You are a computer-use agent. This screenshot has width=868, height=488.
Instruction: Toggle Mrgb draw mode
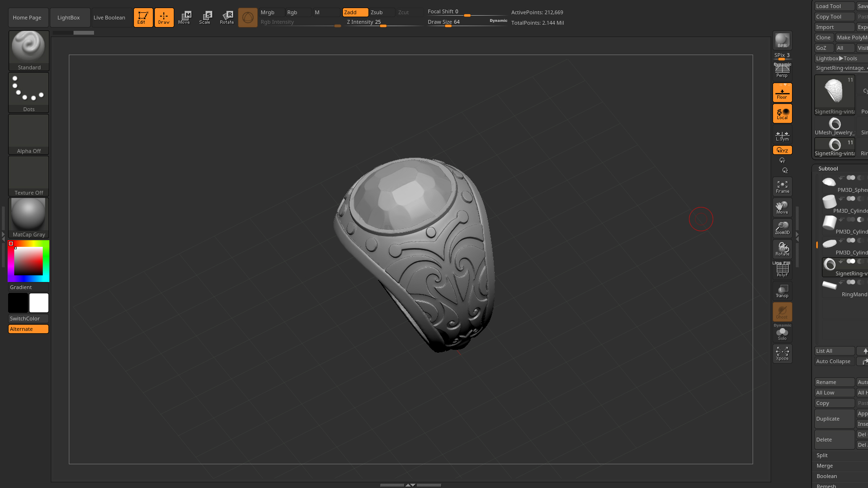click(272, 12)
